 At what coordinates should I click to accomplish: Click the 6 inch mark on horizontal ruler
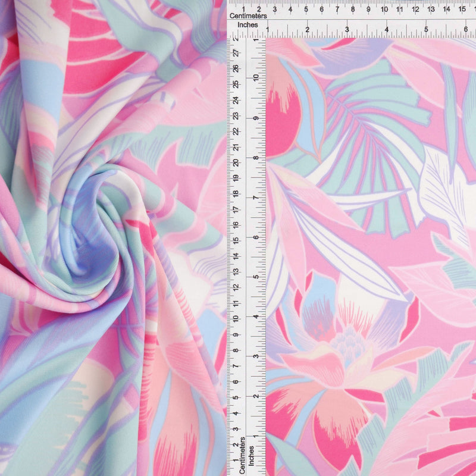466,29
